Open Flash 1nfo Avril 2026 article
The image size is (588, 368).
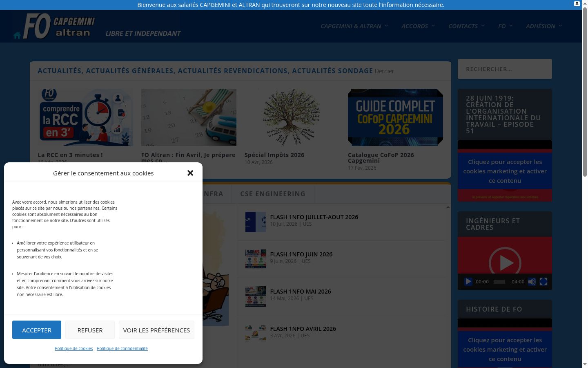[303, 329]
